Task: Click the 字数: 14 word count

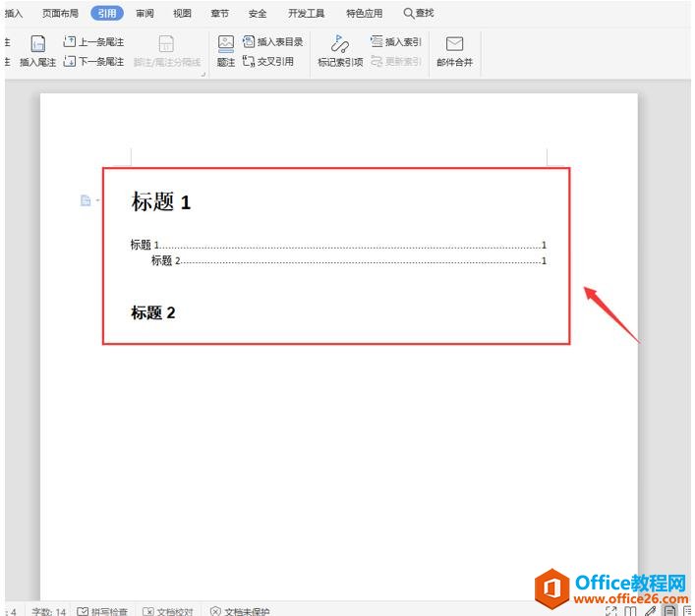Action: coord(48,611)
